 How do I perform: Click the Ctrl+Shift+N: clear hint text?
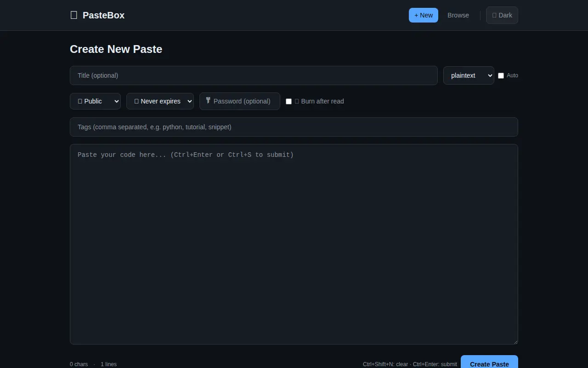tap(385, 364)
